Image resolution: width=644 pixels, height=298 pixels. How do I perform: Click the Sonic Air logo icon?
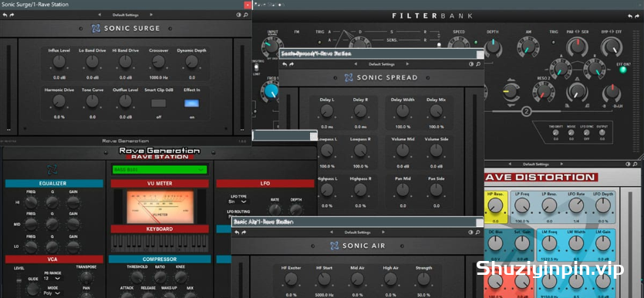point(335,246)
